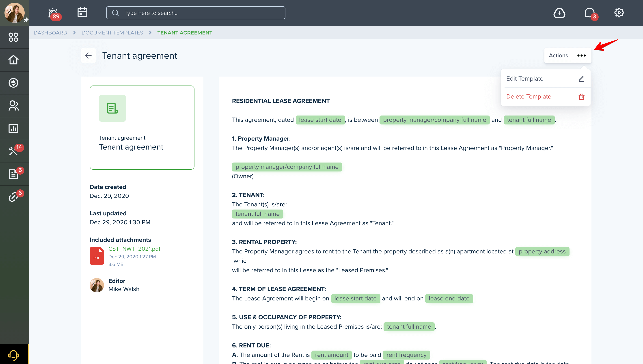Click the Mike Walsh editor name
643x364 pixels.
(124, 289)
